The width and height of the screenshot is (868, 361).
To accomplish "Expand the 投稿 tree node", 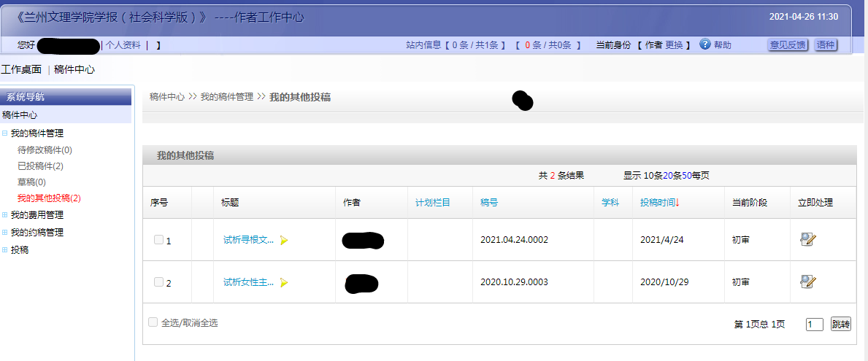I will pos(5,250).
